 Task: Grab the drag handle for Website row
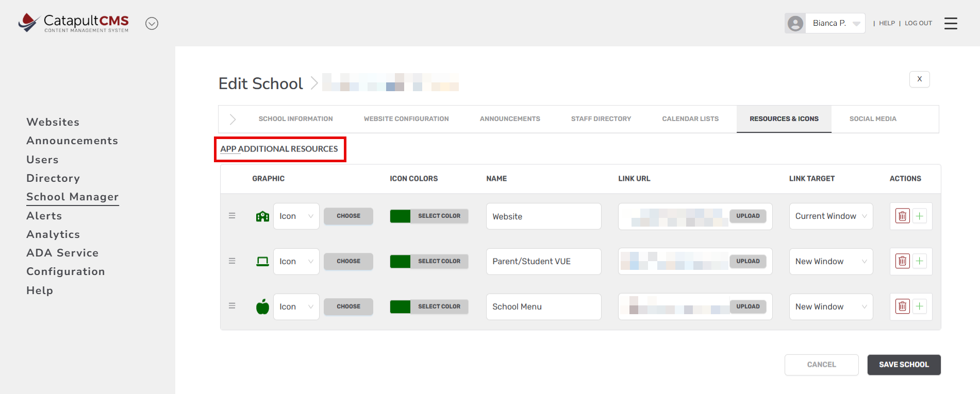click(232, 216)
